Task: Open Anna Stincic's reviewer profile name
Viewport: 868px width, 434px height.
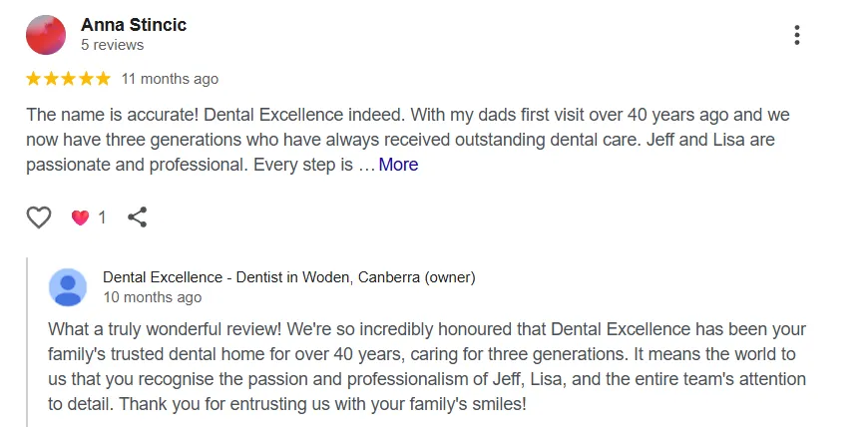Action: [134, 25]
